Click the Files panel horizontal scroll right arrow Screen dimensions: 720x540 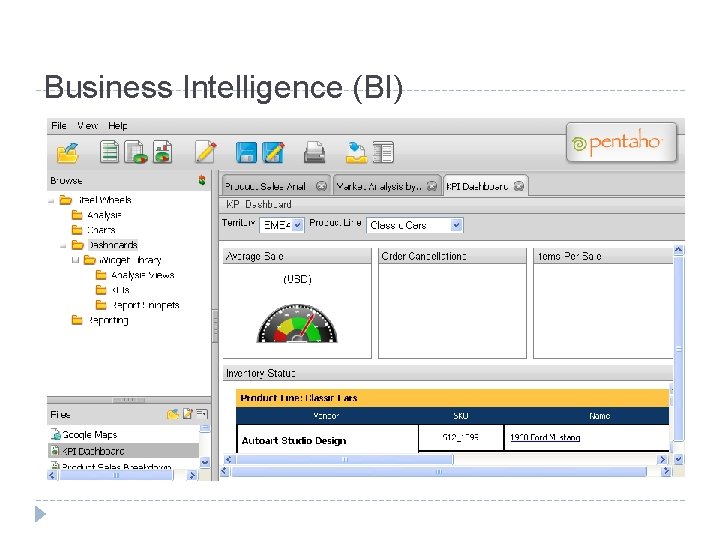[x=192, y=476]
